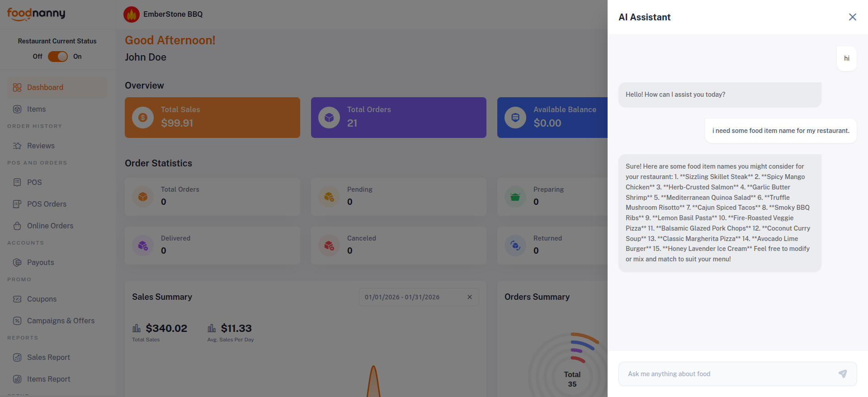Click the Reviews star icon
868x397 pixels.
click(17, 146)
